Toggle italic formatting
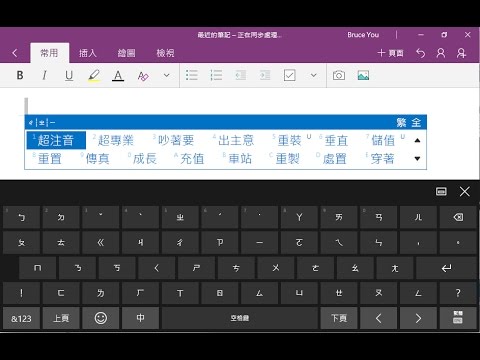Image resolution: width=480 pixels, height=360 pixels. point(44,76)
